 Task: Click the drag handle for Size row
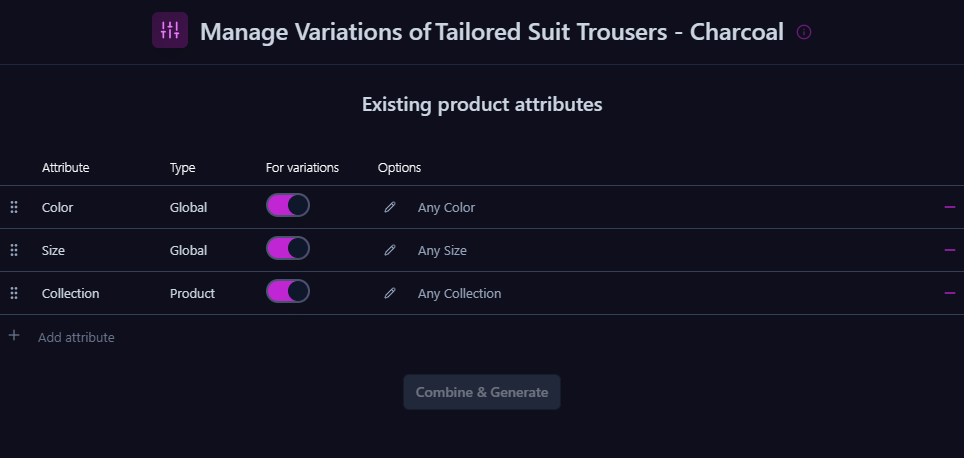pyautogui.click(x=14, y=250)
